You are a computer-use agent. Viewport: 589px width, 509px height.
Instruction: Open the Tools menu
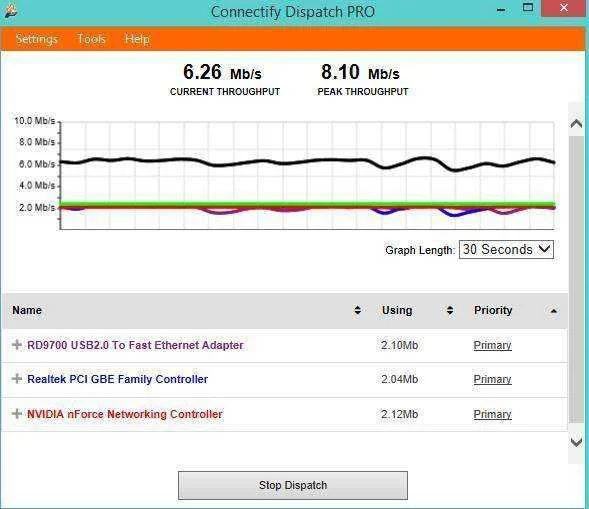(x=91, y=39)
